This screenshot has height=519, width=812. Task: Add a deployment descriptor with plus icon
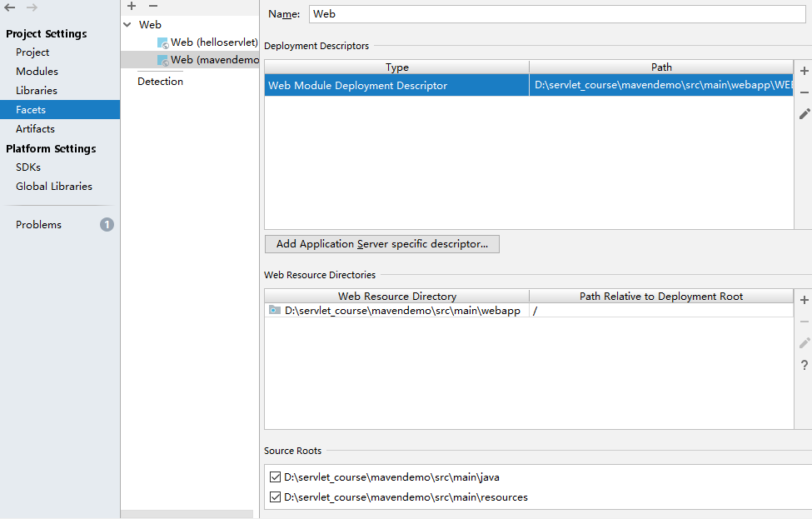(804, 71)
